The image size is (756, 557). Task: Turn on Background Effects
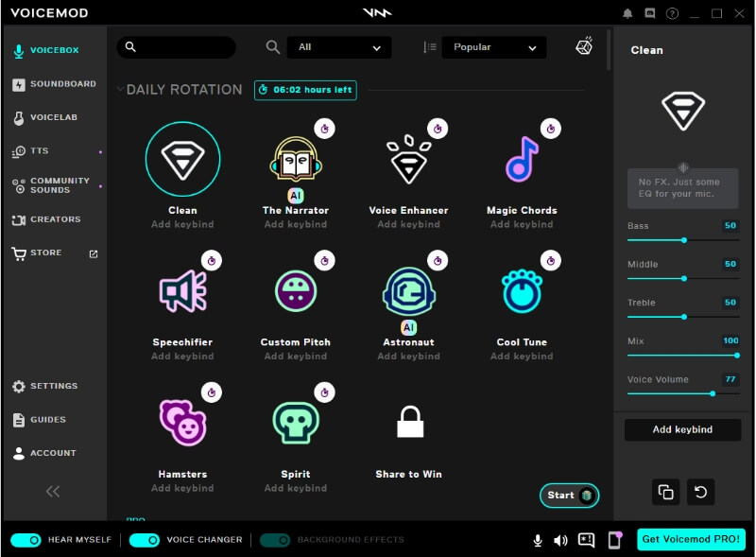click(x=273, y=539)
